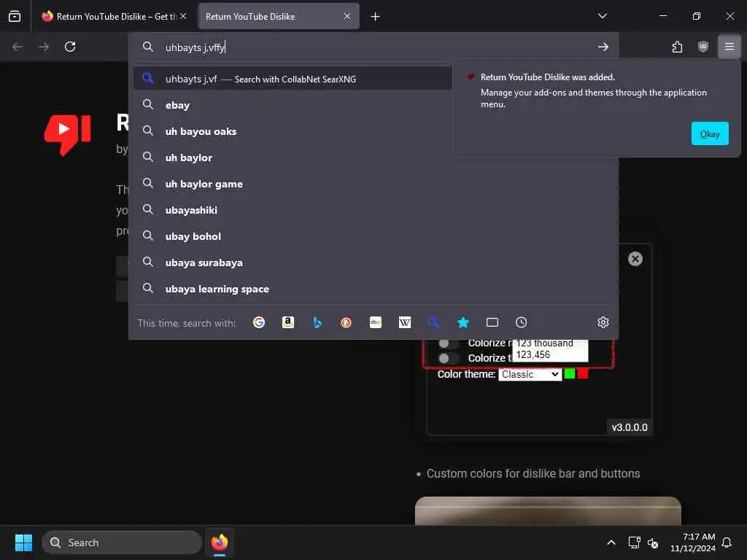Open a new tab with plus button
Viewport: 747px width, 560px height.
click(376, 17)
